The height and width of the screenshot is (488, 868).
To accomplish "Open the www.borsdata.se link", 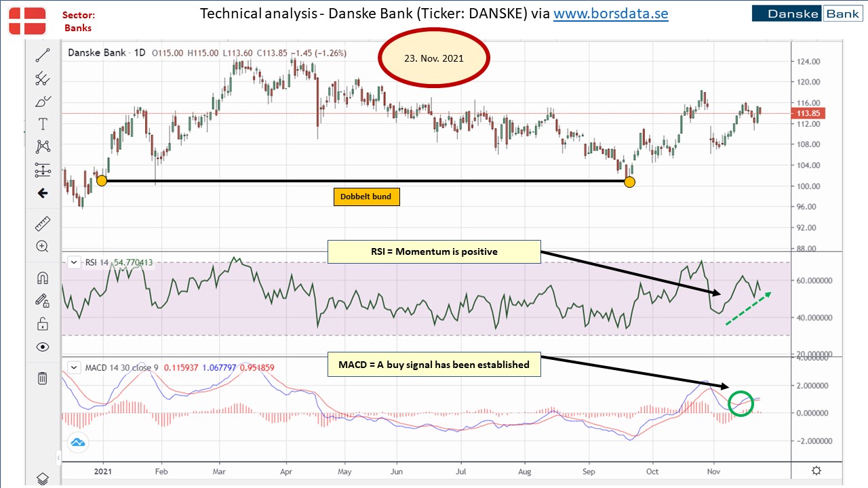I will point(611,14).
